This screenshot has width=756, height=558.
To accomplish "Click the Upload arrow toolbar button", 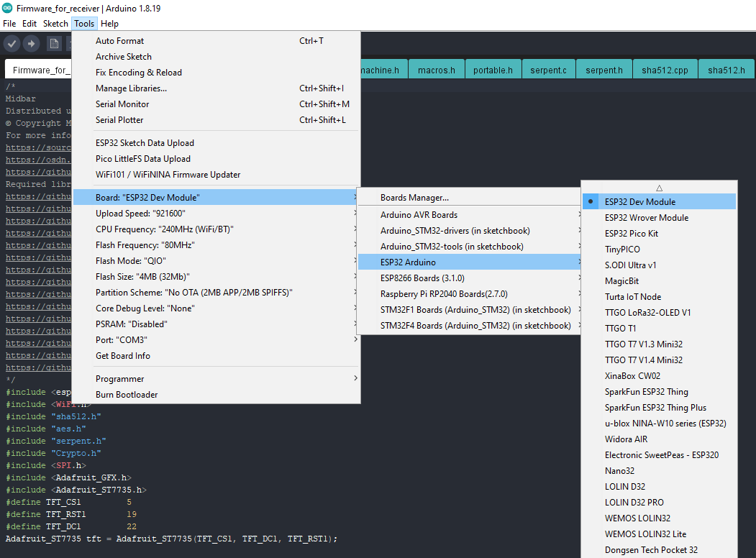I will [32, 44].
